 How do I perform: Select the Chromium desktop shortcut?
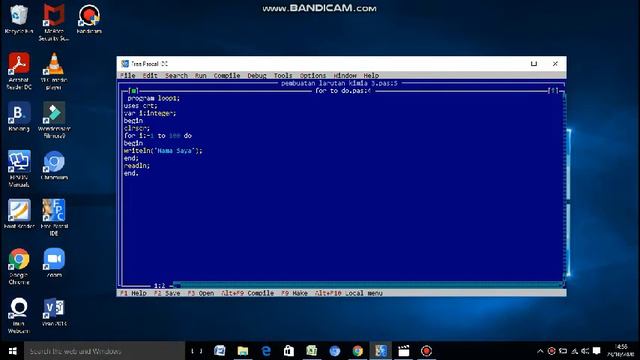tap(54, 166)
